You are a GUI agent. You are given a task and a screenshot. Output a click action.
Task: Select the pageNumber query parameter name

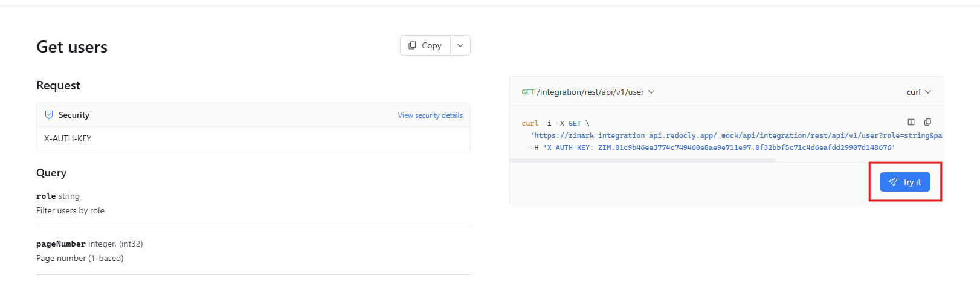(x=61, y=244)
